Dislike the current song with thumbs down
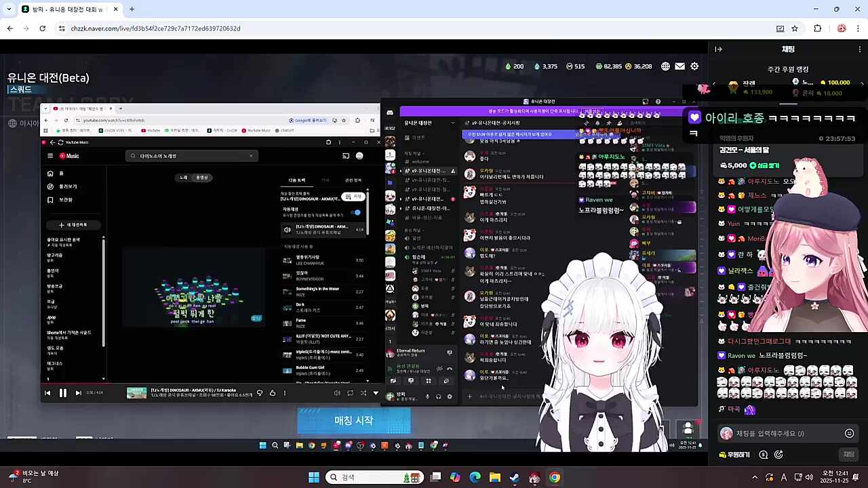Viewport: 868px width, 488px height. click(x=259, y=393)
